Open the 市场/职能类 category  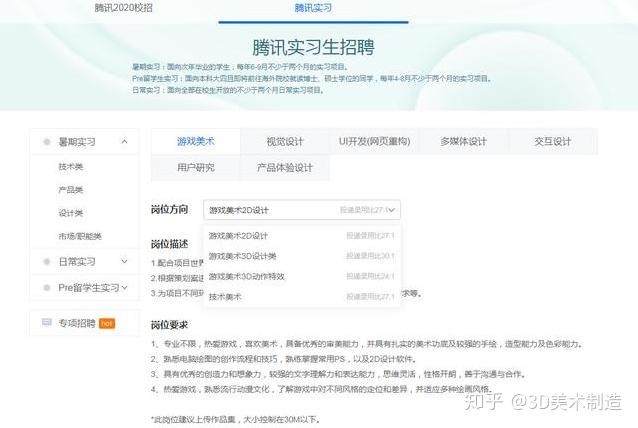(x=80, y=236)
